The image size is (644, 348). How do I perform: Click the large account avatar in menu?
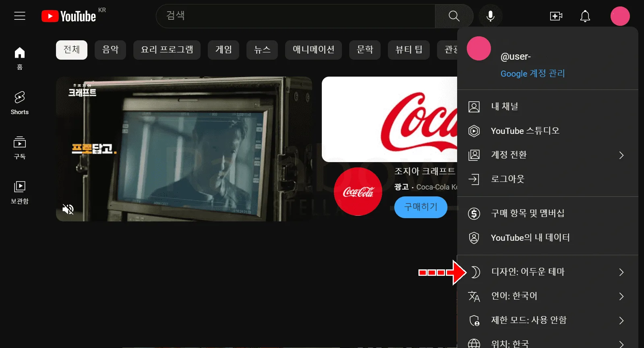point(479,48)
